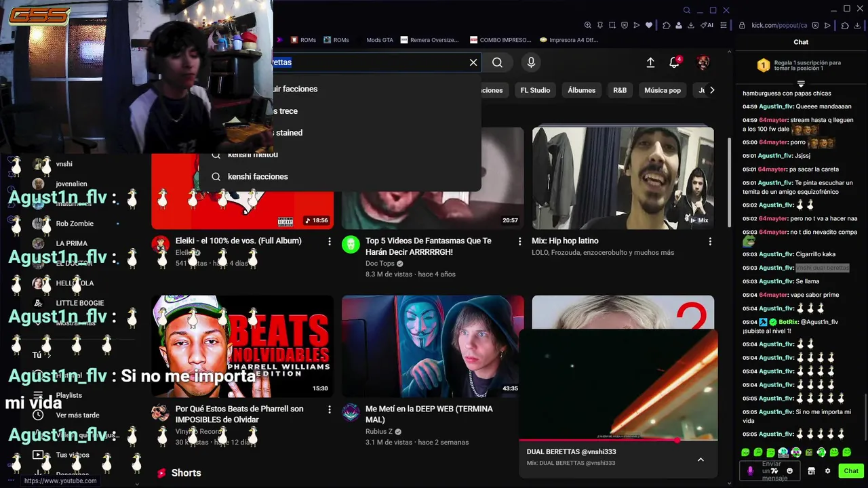Open the downloads icon in YouTube window
Viewport: 868px width, 488px height.
[691, 25]
